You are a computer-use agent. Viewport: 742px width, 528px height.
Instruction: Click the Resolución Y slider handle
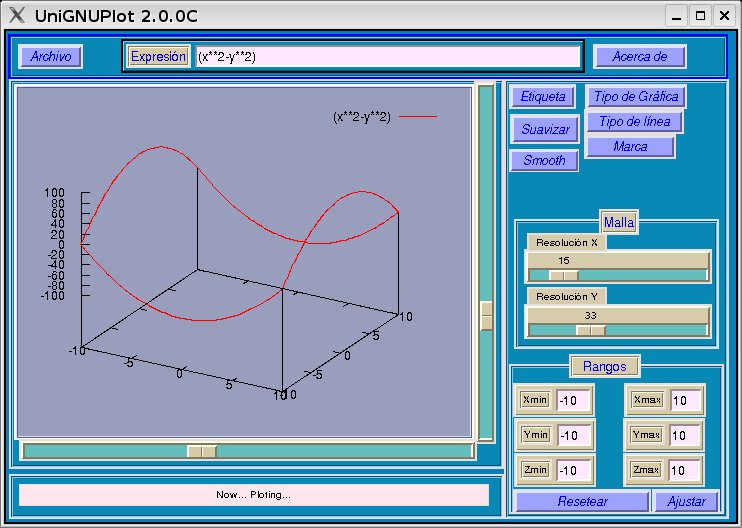590,330
